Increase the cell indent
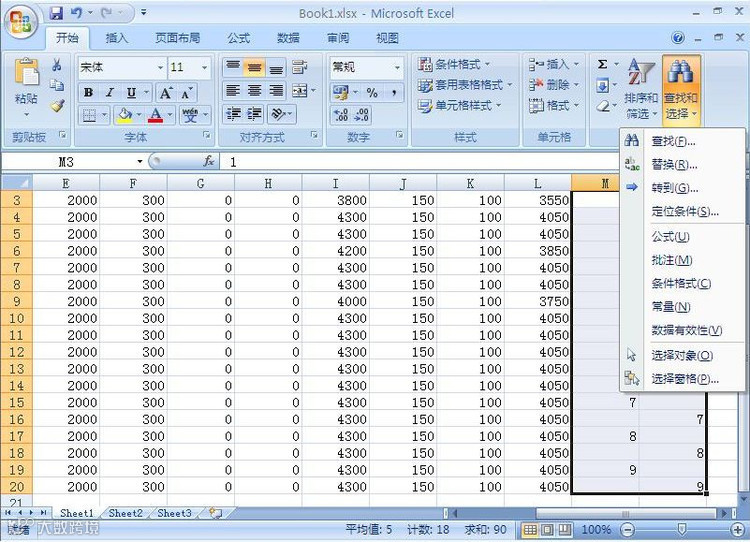The height and width of the screenshot is (542, 750). pyautogui.click(x=254, y=114)
